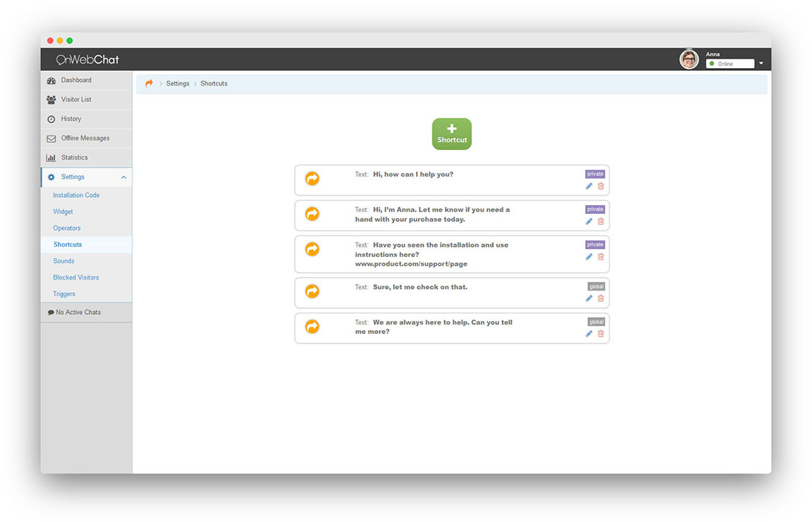Delete the 'Hi, I'm Anna' shortcut

click(x=600, y=221)
